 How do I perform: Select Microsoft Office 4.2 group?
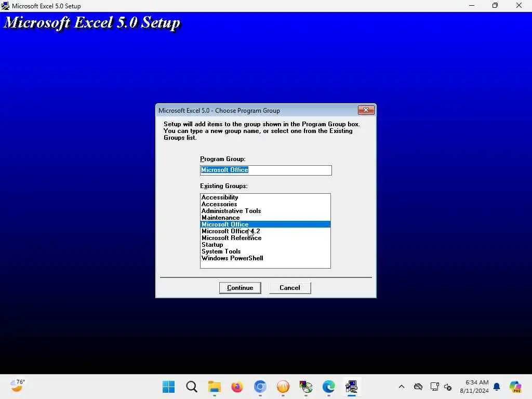click(265, 231)
